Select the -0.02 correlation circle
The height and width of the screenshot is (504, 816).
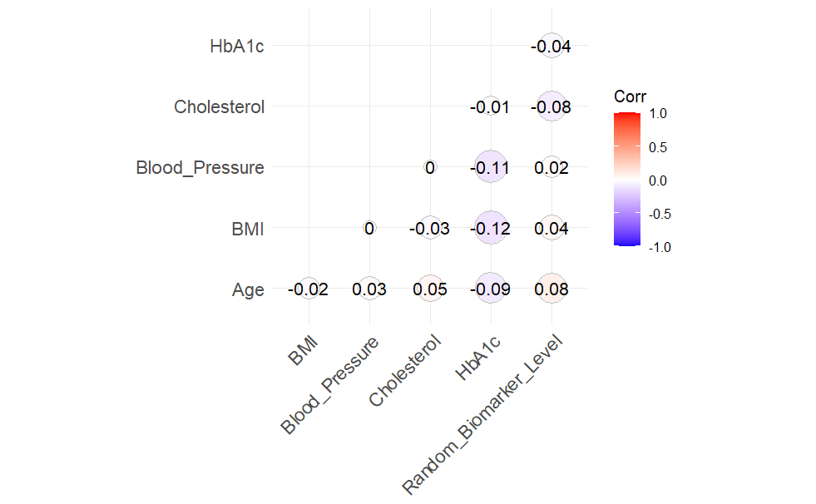[308, 289]
